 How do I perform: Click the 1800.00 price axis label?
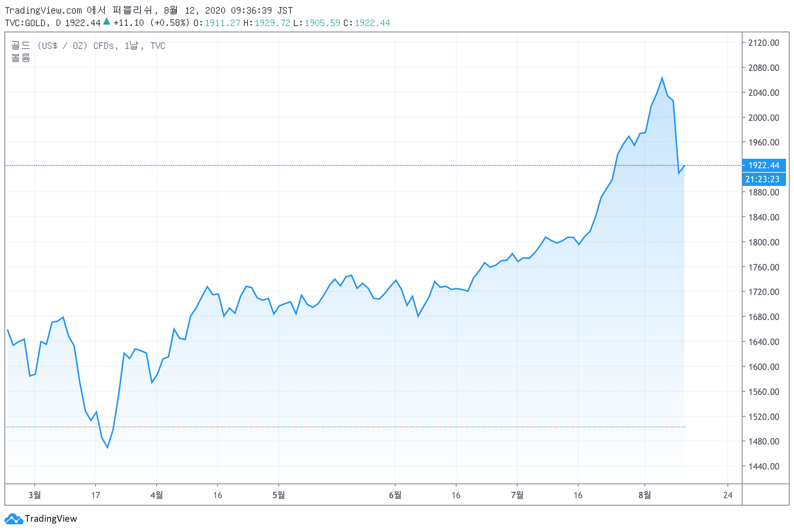[x=764, y=242]
